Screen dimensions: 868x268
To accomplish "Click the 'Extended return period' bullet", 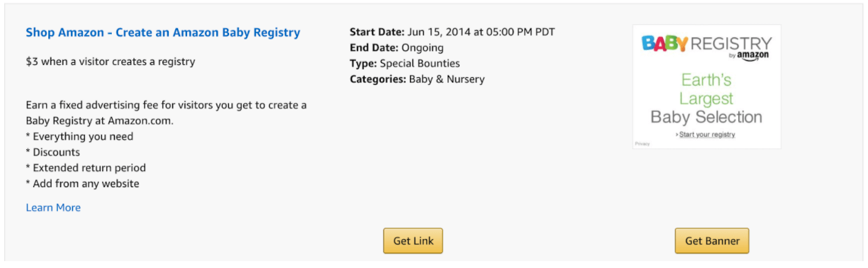I will tap(86, 168).
